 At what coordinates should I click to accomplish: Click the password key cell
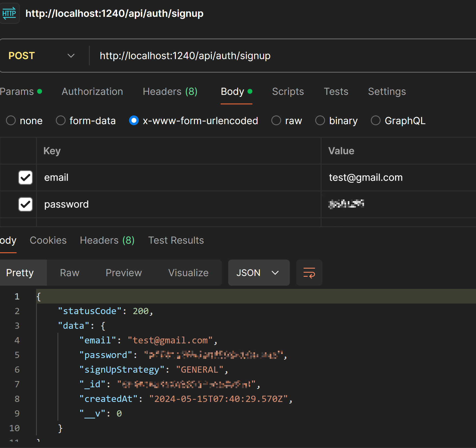pos(179,204)
